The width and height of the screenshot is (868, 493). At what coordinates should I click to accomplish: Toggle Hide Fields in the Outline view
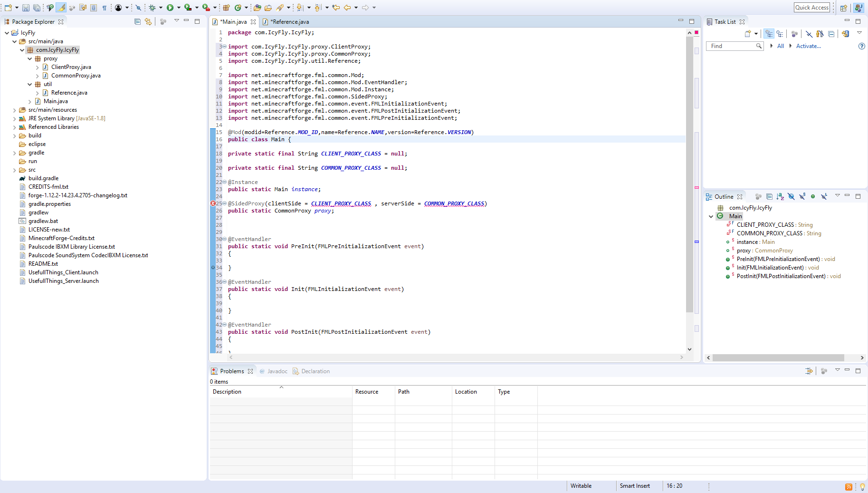(x=791, y=196)
